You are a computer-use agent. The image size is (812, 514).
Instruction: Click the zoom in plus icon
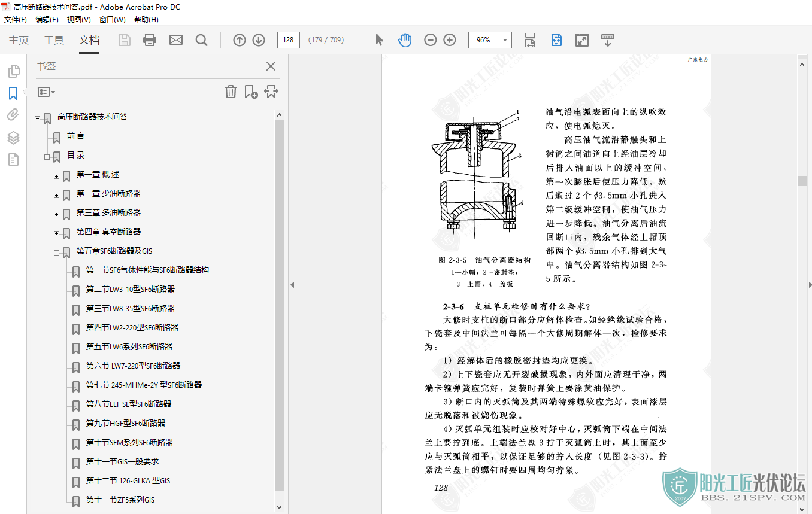450,40
